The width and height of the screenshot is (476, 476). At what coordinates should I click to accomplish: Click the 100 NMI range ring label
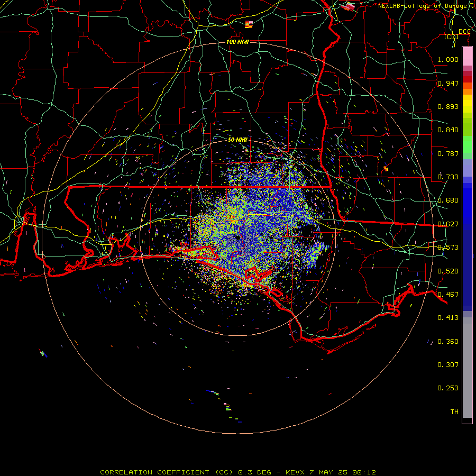(x=237, y=42)
